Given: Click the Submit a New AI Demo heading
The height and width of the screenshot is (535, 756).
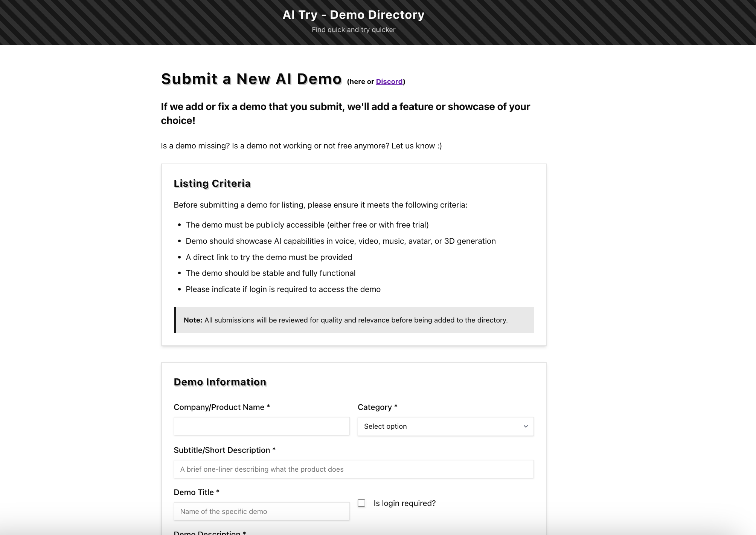Looking at the screenshot, I should pos(251,79).
